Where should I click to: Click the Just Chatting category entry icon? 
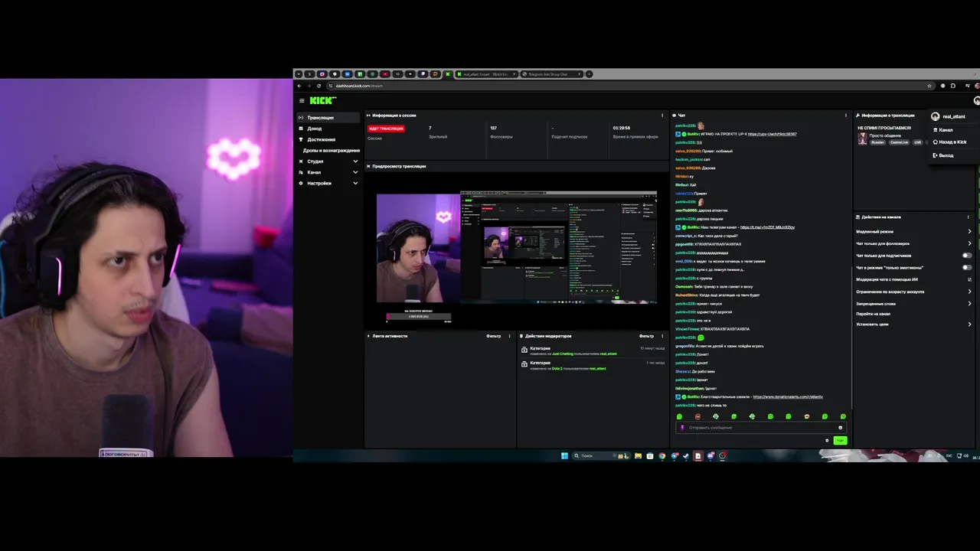point(524,350)
